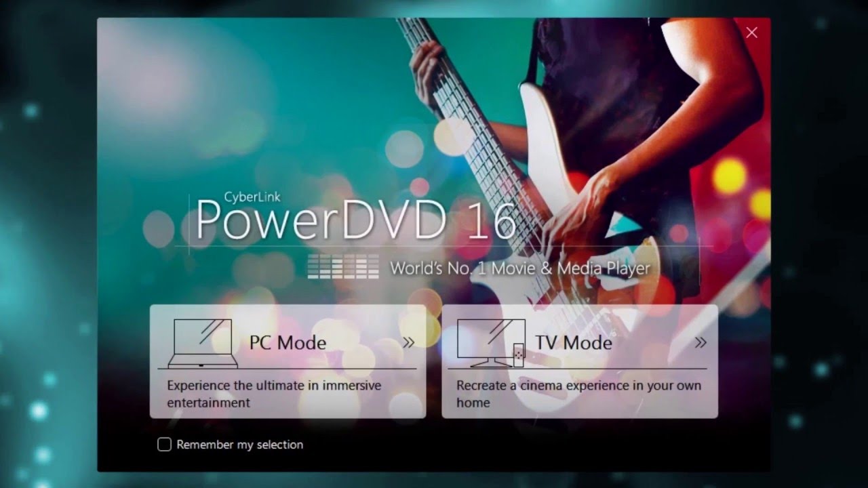Click "Experience the ultimate in immersive entertainment" text
868x488 pixels.
point(274,394)
